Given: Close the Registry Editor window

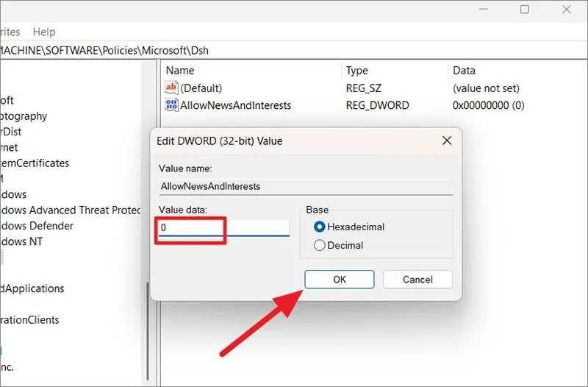Looking at the screenshot, I should pos(566,10).
